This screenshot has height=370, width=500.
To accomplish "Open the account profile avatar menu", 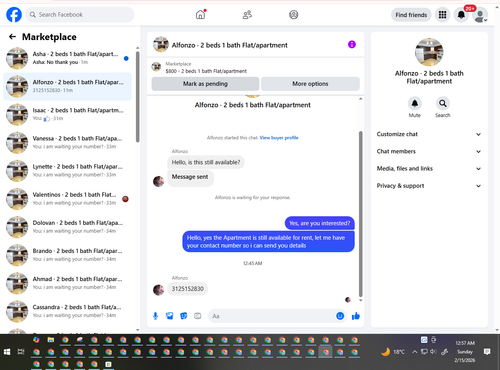I will (480, 15).
